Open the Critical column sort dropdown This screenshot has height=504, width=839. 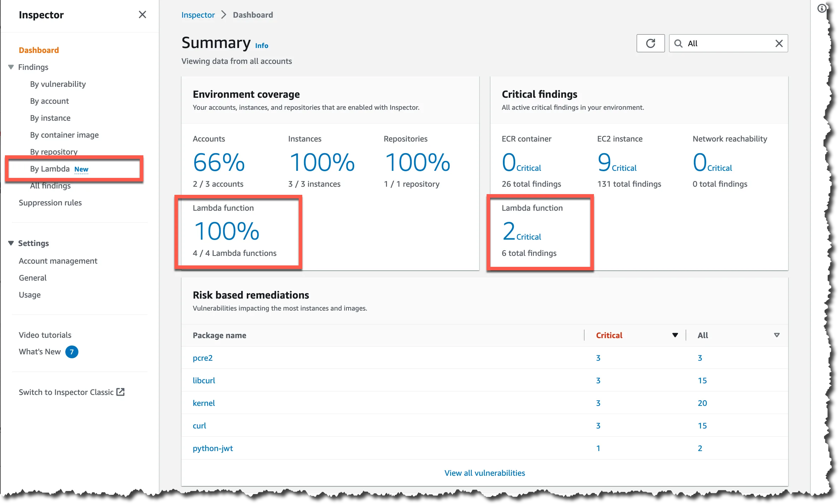pyautogui.click(x=674, y=335)
